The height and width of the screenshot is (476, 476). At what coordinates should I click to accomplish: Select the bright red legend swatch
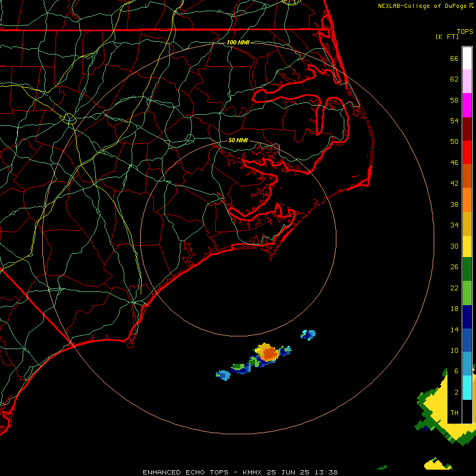[467, 152]
